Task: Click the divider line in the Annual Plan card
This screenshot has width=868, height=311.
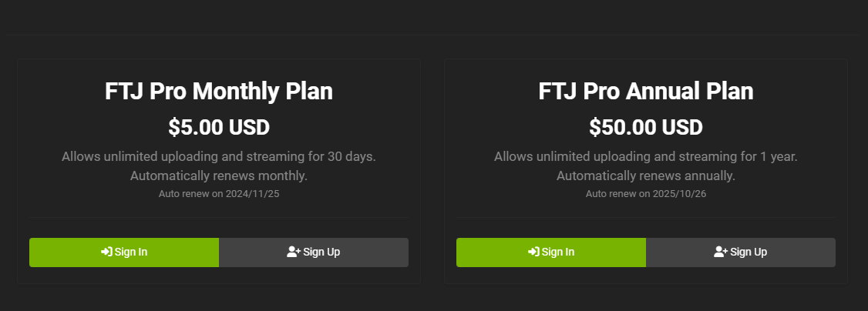Action: coord(645,218)
